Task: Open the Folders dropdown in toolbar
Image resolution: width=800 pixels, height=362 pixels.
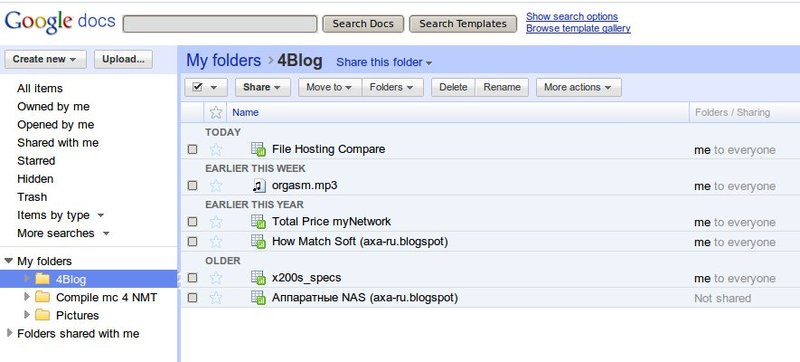Action: coord(392,87)
